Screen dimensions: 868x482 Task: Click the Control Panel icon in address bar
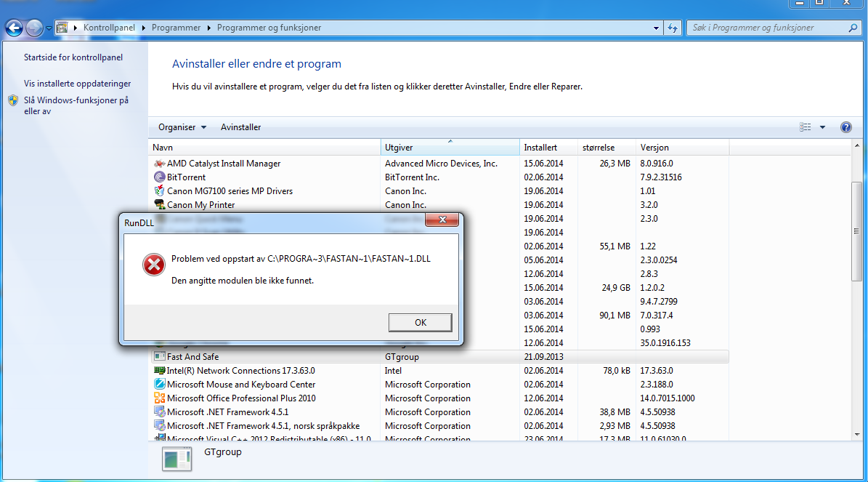(62, 28)
